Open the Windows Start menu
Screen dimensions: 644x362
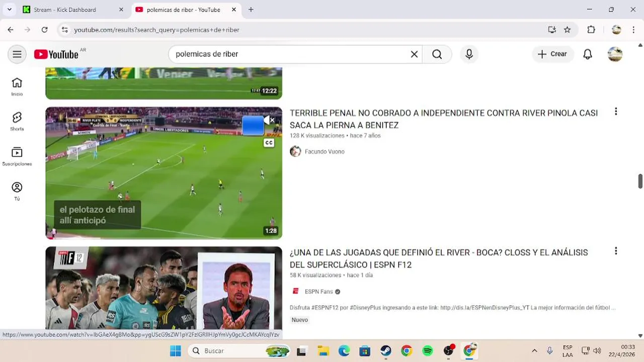click(175, 351)
